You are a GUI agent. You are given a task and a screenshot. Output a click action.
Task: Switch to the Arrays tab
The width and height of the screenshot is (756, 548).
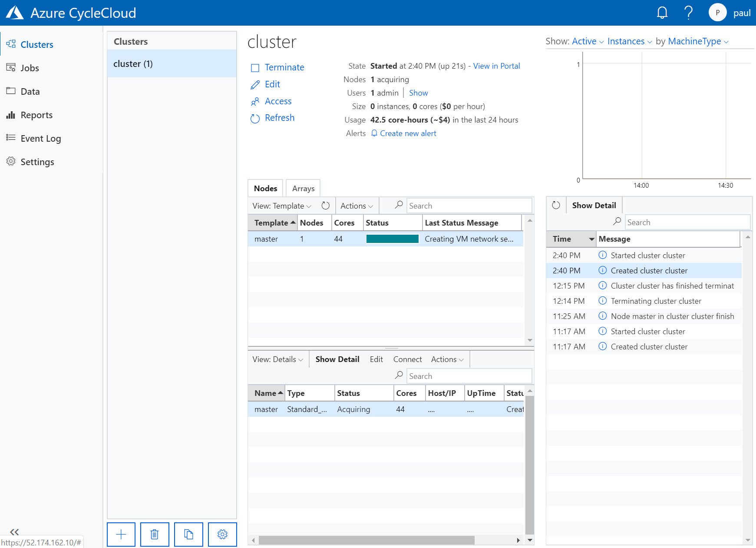pyautogui.click(x=303, y=188)
